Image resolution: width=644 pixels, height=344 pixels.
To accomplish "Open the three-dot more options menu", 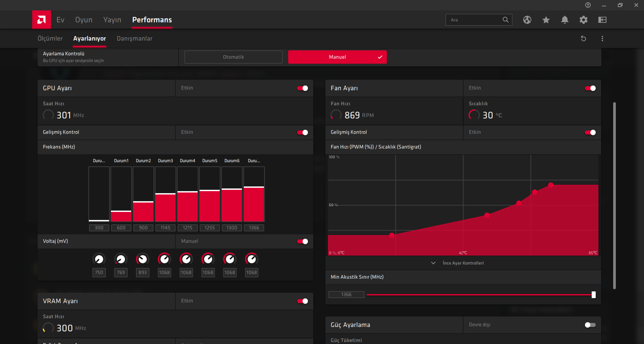I will [x=602, y=39].
